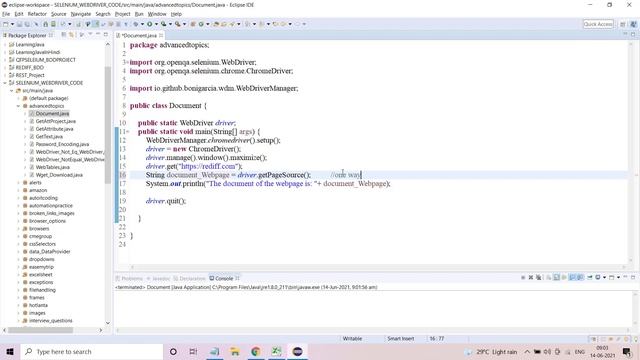Image resolution: width=640 pixels, height=360 pixels.
Task: Open the Source menu
Action: (x=58, y=14)
